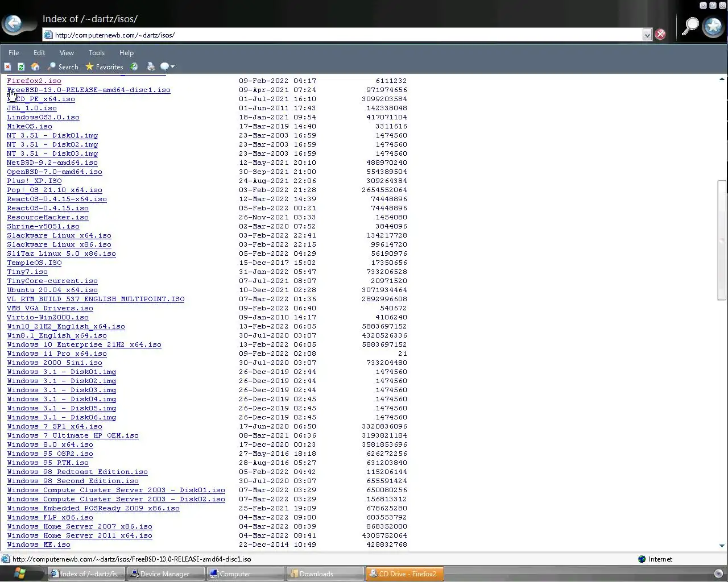
Task: Open ResourceHacker.iso link
Action: [x=48, y=217]
